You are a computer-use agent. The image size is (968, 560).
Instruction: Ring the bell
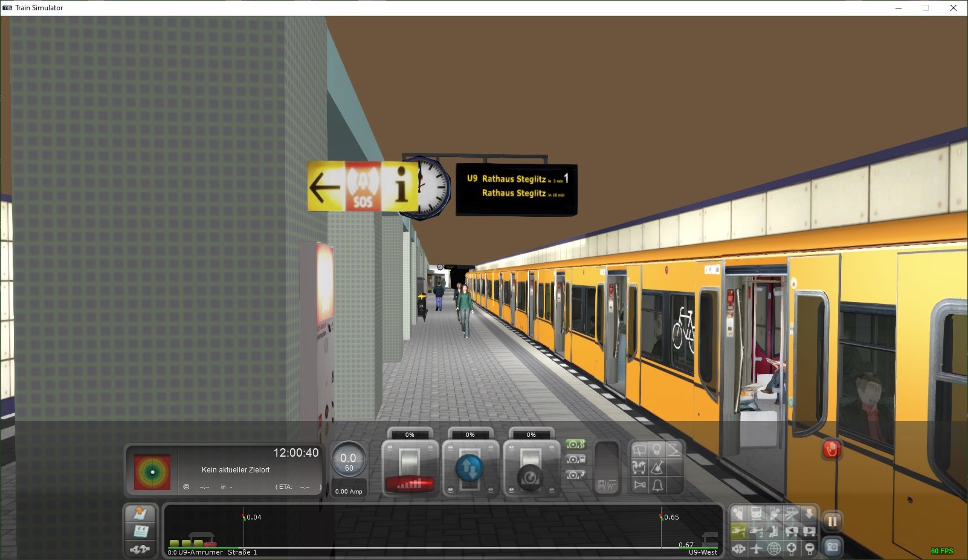[657, 484]
